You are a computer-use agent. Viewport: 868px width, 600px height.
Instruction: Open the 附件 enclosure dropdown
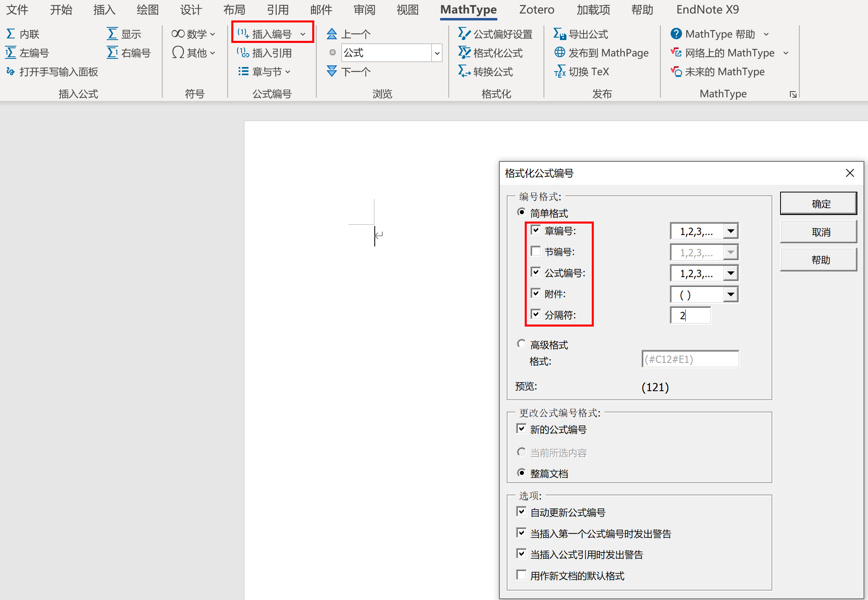click(x=730, y=294)
